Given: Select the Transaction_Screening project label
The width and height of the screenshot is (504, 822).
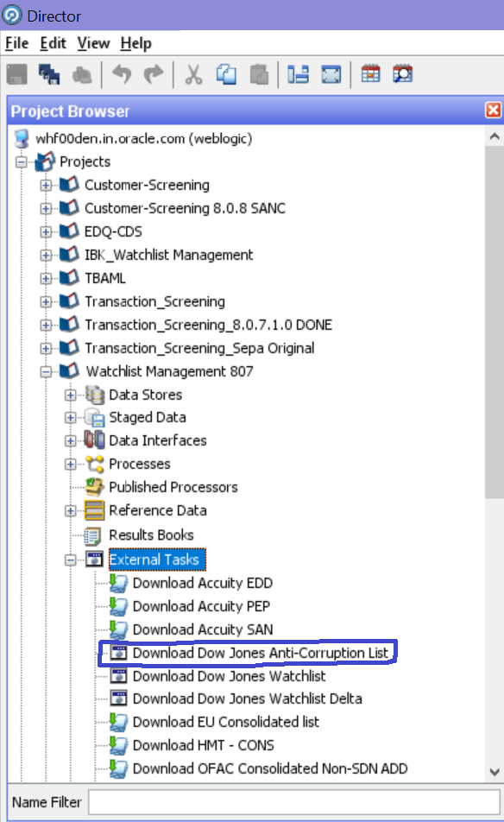Looking at the screenshot, I should (154, 301).
